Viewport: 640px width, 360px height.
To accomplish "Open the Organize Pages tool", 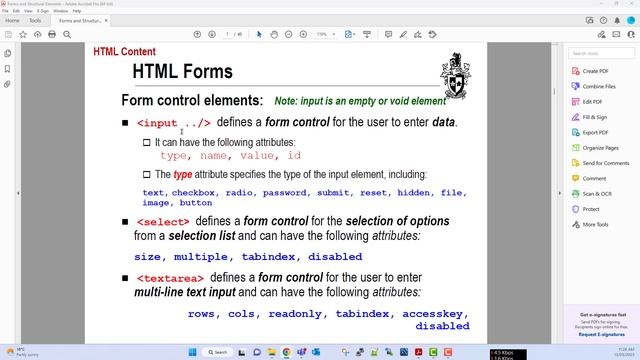I will click(x=595, y=148).
